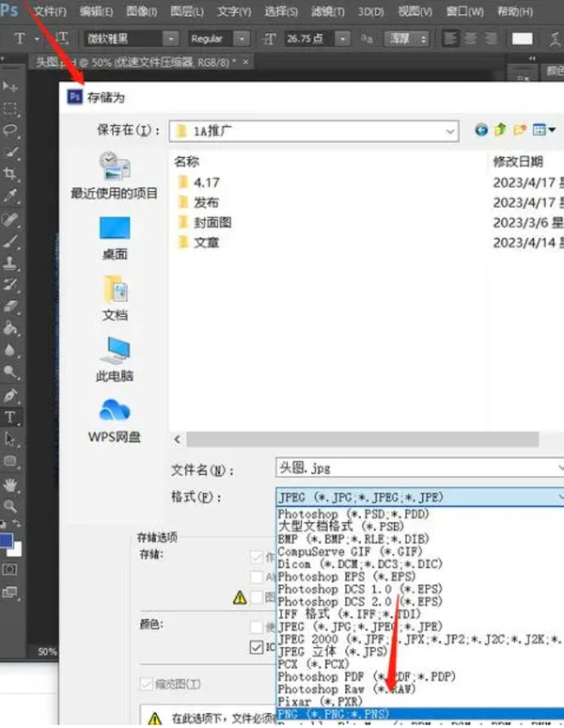Choose PNG (*.PNG;*.PNS) from format list
This screenshot has height=728, width=564.
(420, 714)
